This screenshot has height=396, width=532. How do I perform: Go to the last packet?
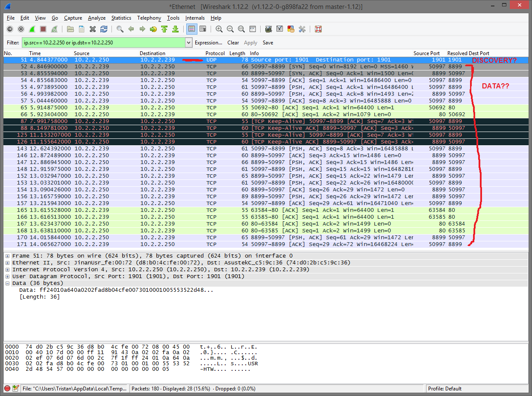point(176,29)
